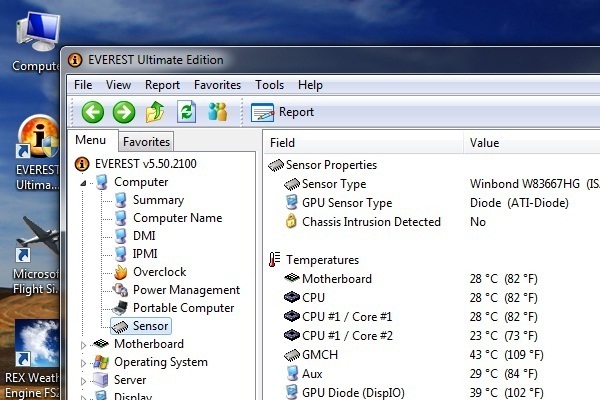Open the Report menu
600x400 pixels.
pos(162,85)
